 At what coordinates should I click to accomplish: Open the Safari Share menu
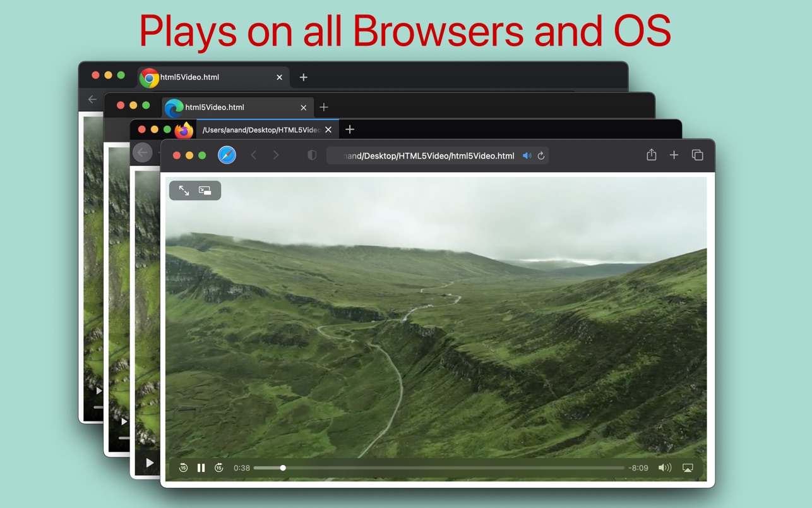coord(652,155)
